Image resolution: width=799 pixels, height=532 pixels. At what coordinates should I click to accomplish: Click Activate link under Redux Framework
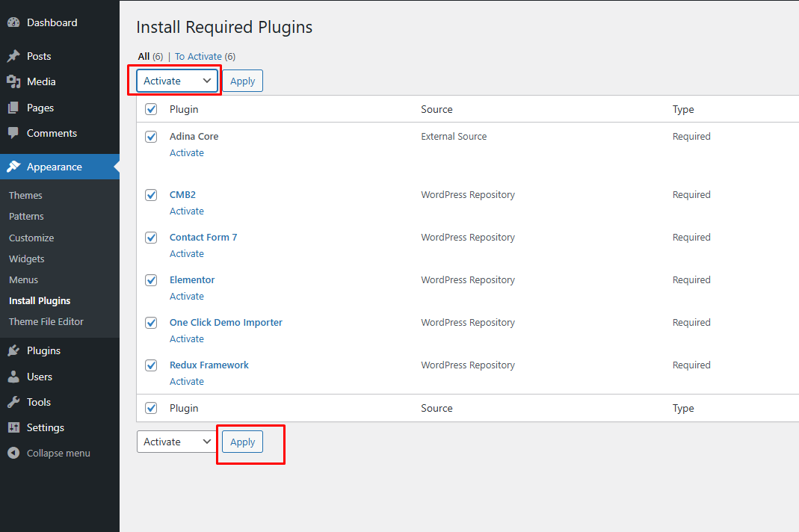point(187,381)
